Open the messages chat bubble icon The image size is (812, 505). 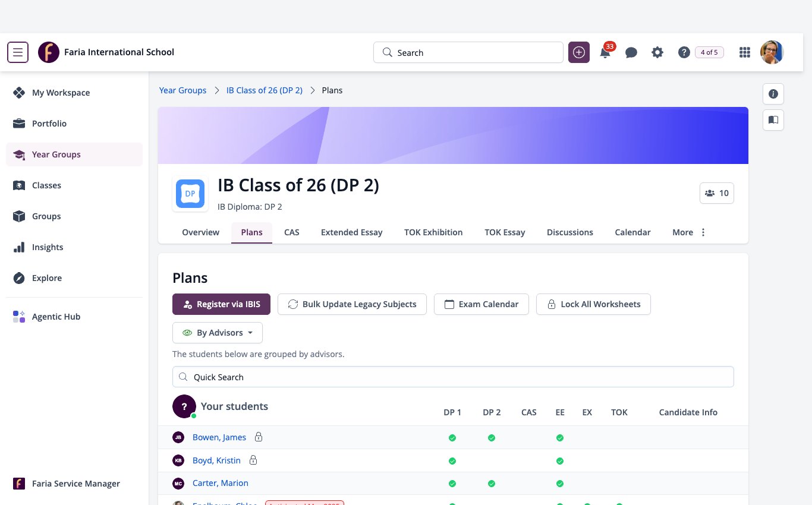pos(631,52)
